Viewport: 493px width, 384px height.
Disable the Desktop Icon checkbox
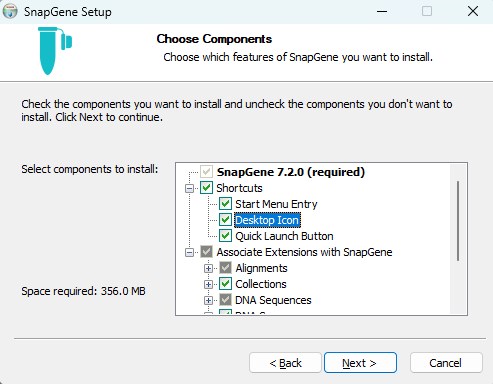point(225,220)
